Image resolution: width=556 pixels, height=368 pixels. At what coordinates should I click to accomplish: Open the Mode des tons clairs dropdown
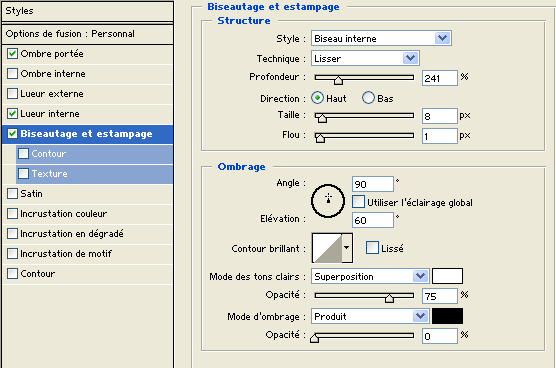pos(370,276)
